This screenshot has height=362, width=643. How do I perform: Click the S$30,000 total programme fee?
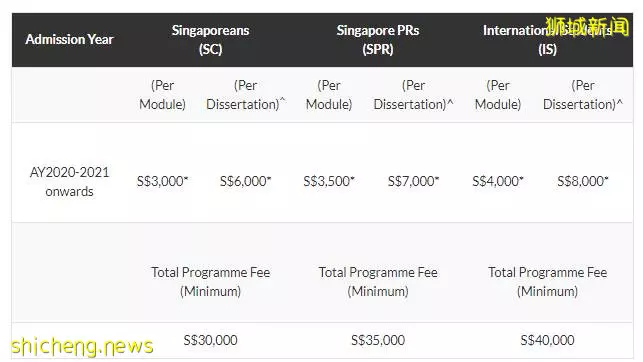(x=210, y=340)
